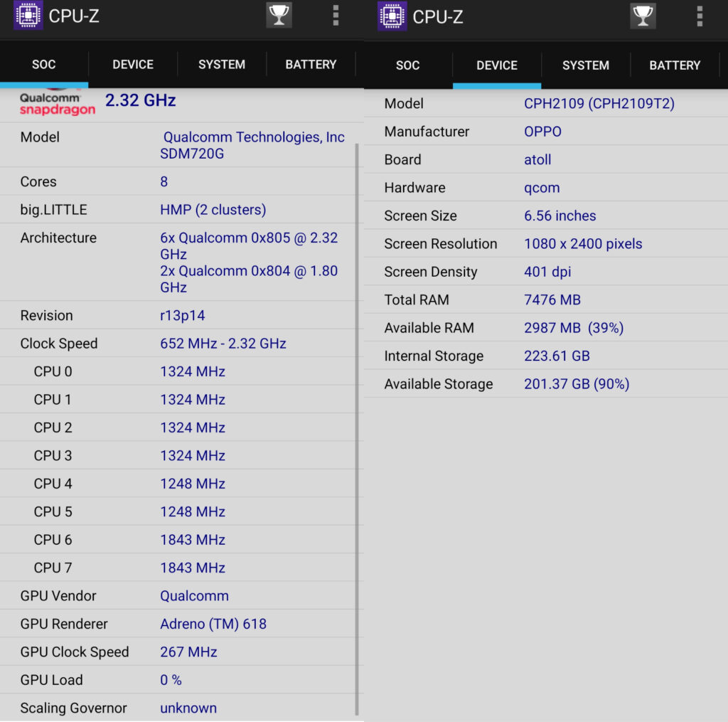This screenshot has width=728, height=722.
Task: Select the CPU 0 row label
Action: pyautogui.click(x=53, y=372)
